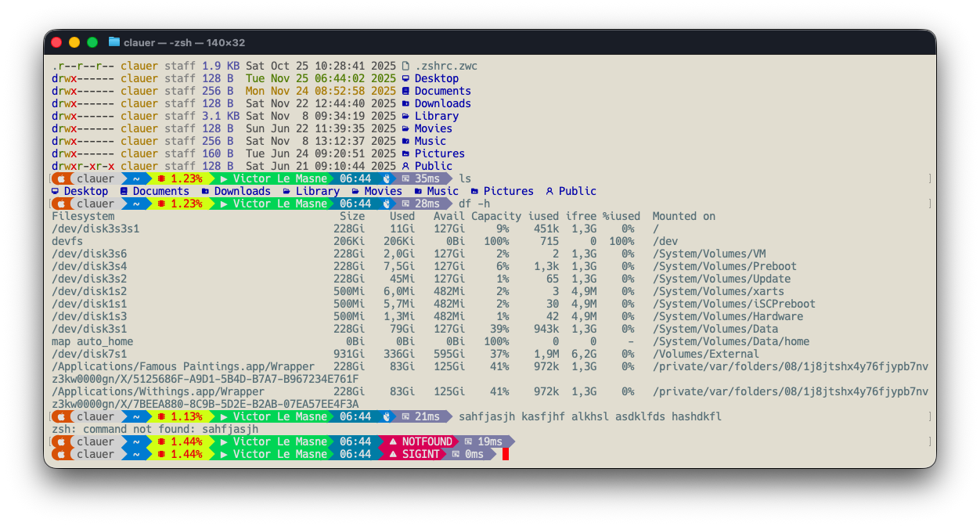Screen dimensions: 980x526
Task: Click the Pictures name in the detailed listing
Action: (439, 154)
